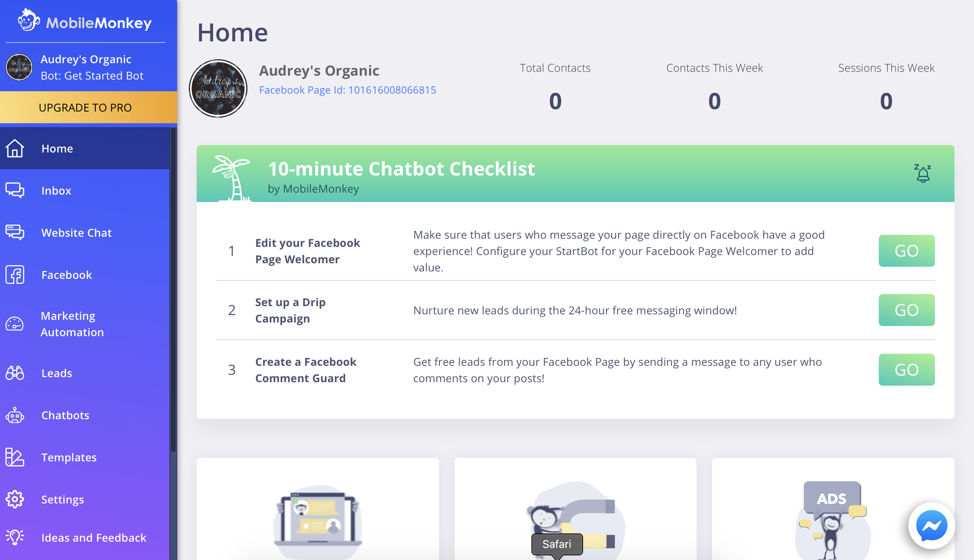This screenshot has width=974, height=560.
Task: Click GO for Drip Campaign step
Action: (906, 310)
